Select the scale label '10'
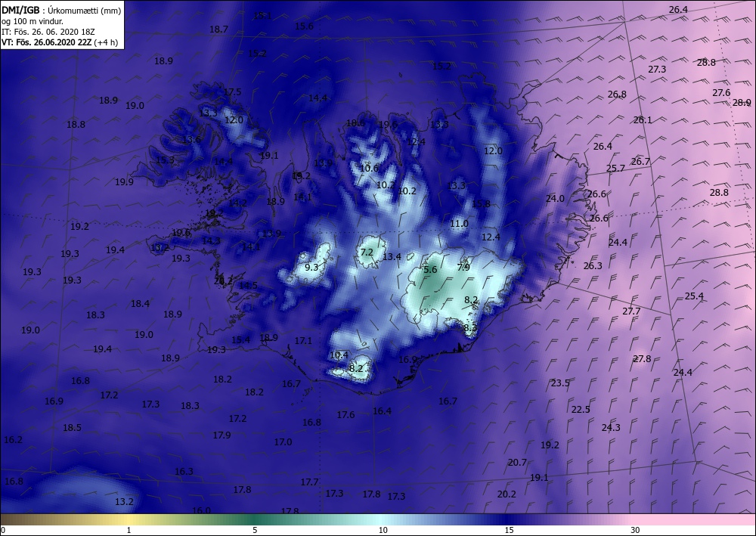The width and height of the screenshot is (756, 536). (383, 531)
